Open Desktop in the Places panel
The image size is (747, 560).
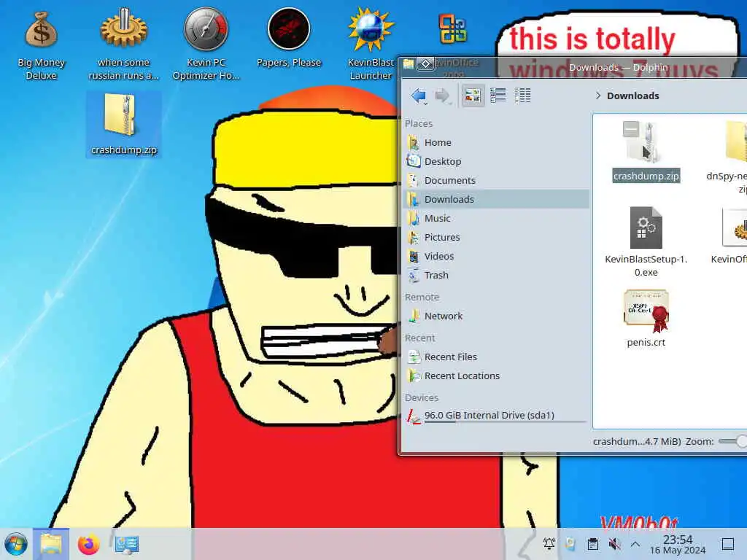495,161
